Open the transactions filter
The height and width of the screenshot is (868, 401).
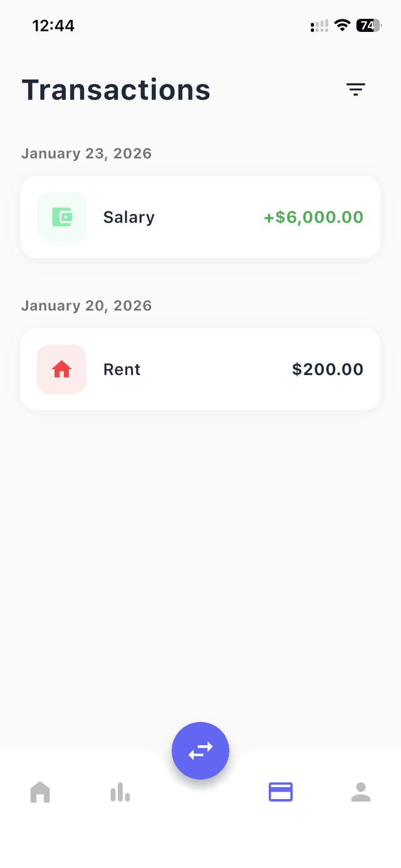click(x=355, y=90)
